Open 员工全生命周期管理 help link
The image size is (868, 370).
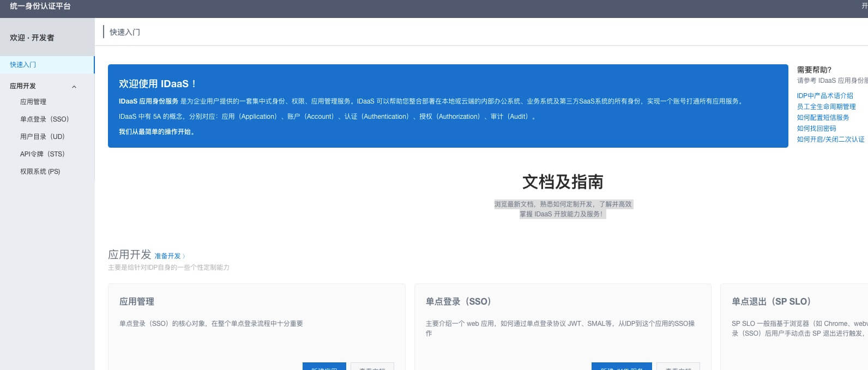(826, 107)
